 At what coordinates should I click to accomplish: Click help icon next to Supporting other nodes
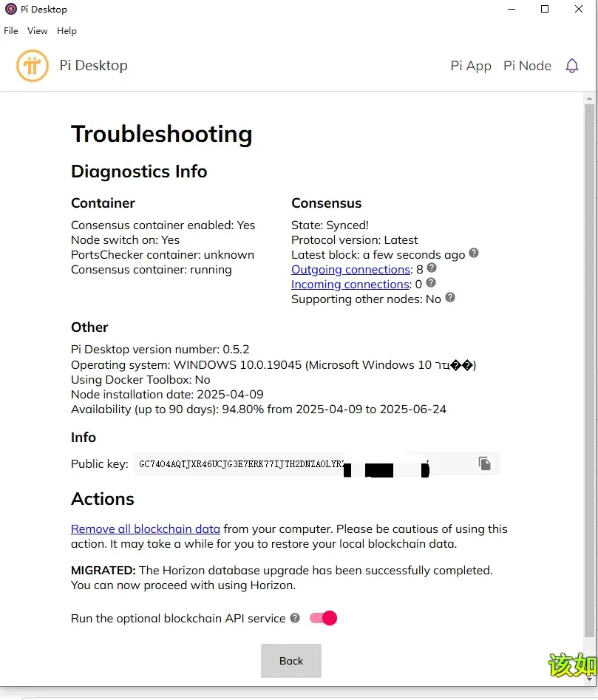[450, 297]
